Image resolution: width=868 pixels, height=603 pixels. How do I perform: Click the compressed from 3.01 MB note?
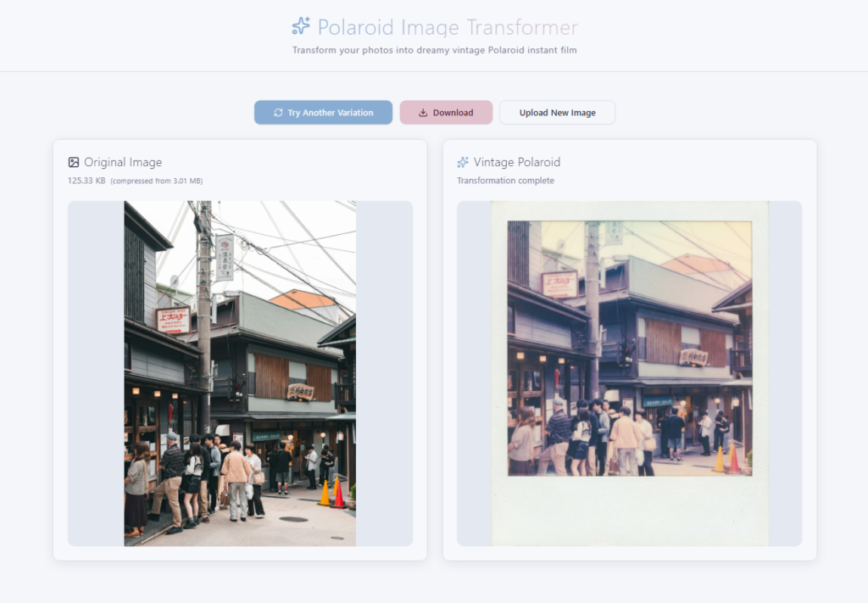(157, 181)
